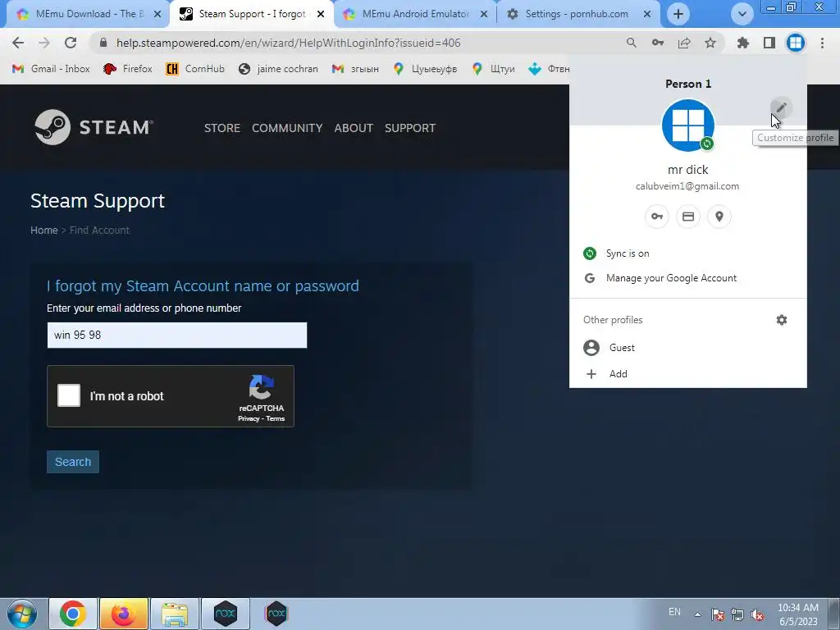The image size is (840, 630).
Task: Click the network tray icon
Action: (x=737, y=615)
